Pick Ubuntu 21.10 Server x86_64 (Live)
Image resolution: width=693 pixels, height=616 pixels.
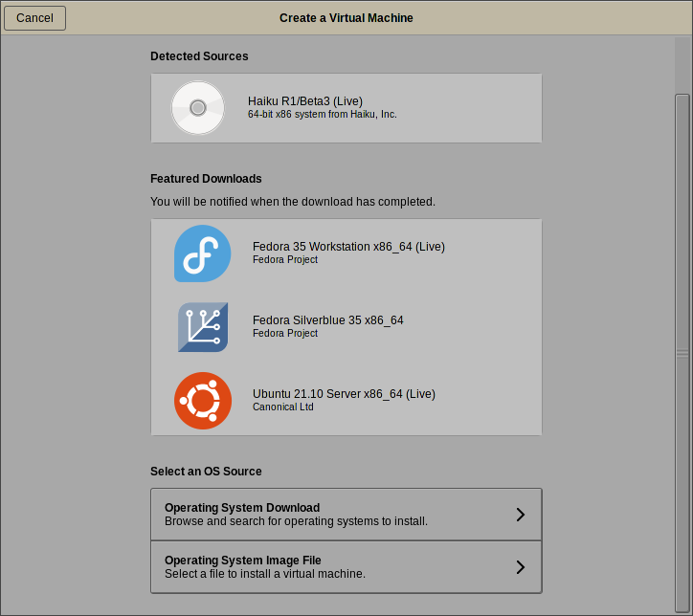(x=346, y=401)
